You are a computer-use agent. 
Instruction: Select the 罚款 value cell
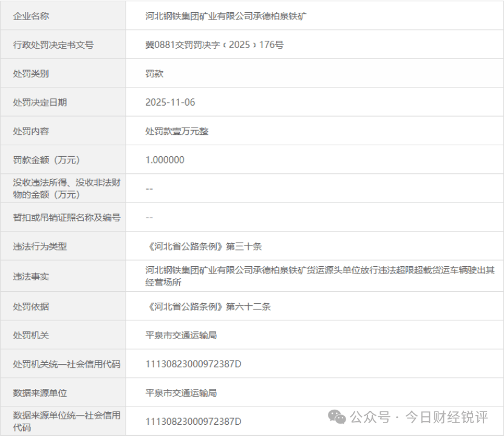(148, 73)
